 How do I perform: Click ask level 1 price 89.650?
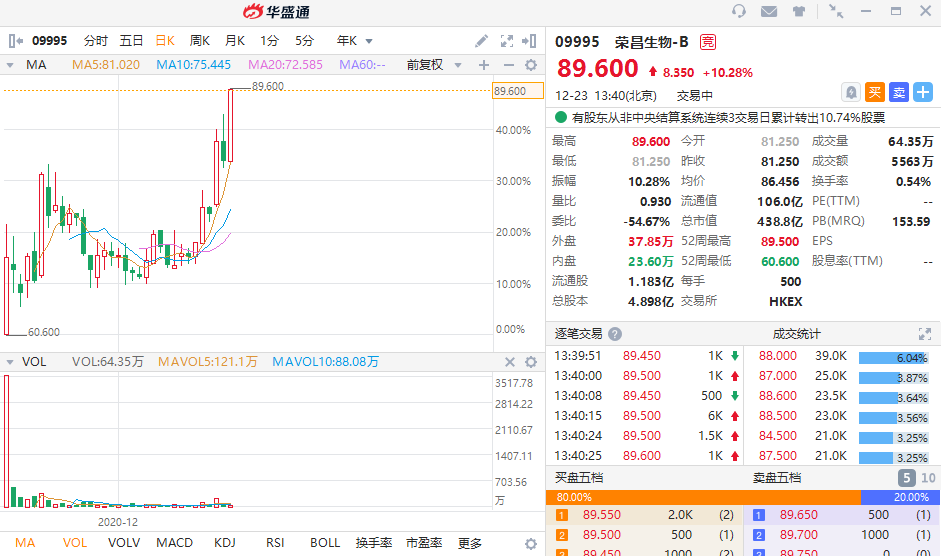click(x=799, y=515)
